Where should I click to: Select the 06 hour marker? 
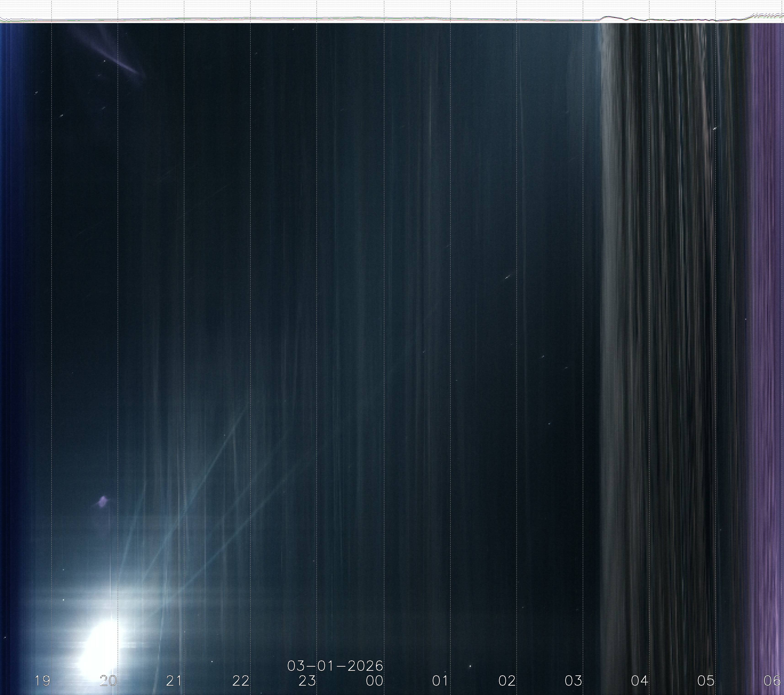coord(772,680)
